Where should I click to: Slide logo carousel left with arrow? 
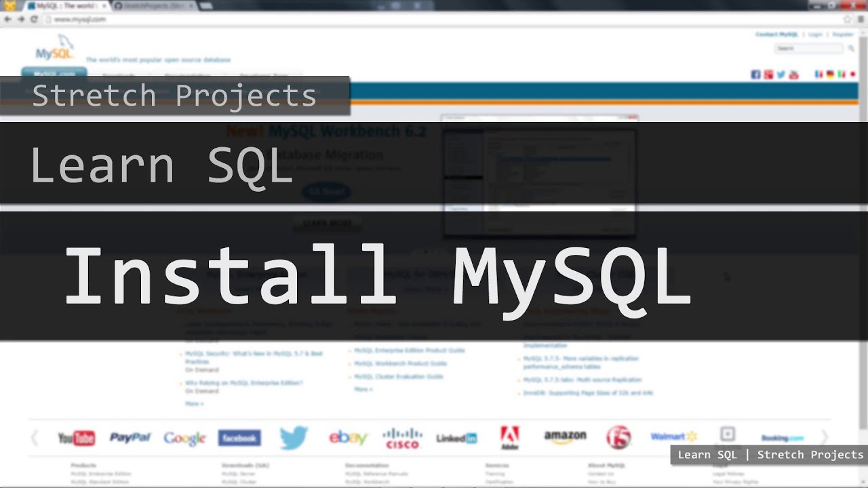tap(35, 438)
